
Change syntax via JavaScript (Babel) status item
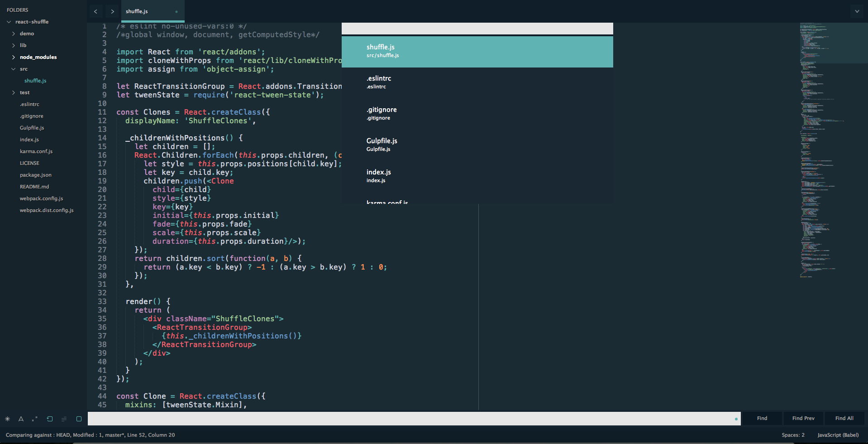838,435
